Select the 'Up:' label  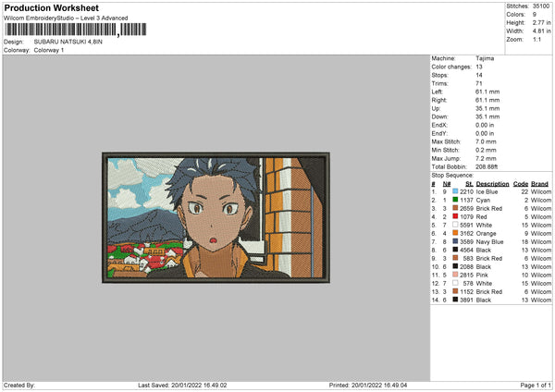click(436, 108)
